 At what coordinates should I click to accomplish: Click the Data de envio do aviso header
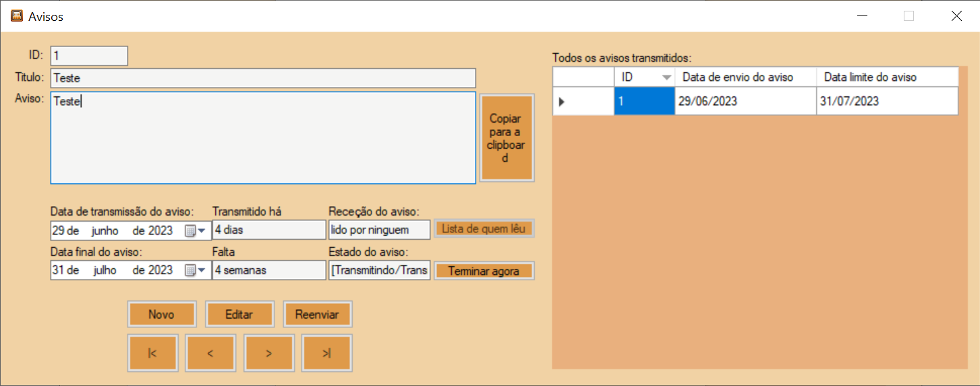coord(745,77)
